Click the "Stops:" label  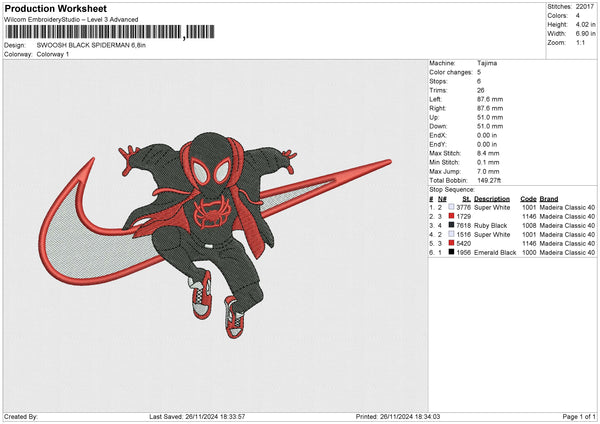pos(438,81)
